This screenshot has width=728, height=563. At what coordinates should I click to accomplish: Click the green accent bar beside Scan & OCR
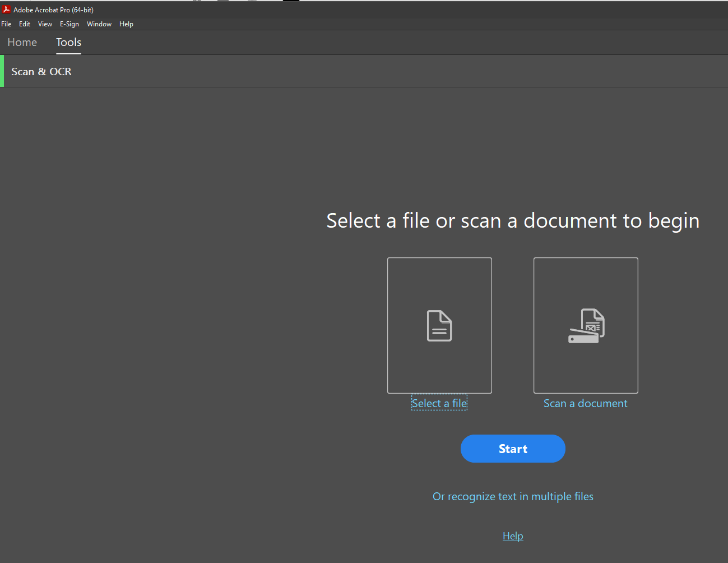(x=1, y=71)
